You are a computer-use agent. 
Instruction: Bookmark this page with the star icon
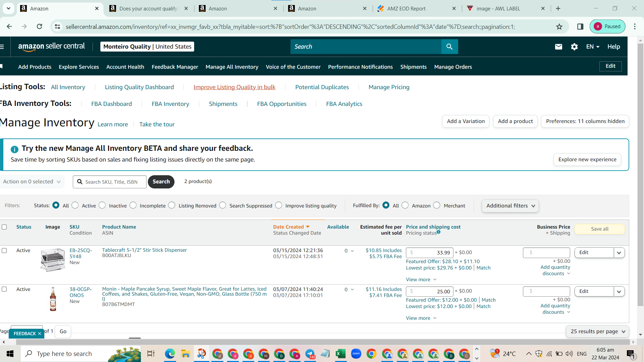click(x=559, y=26)
